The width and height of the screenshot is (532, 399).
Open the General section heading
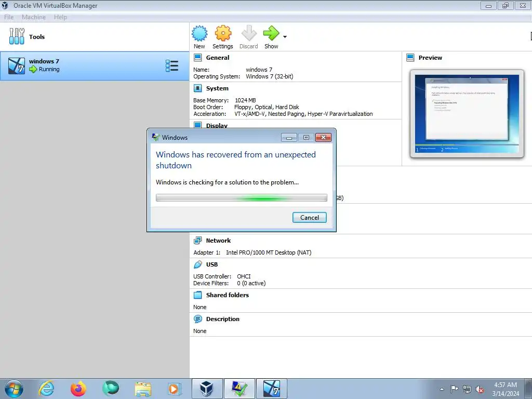(218, 58)
